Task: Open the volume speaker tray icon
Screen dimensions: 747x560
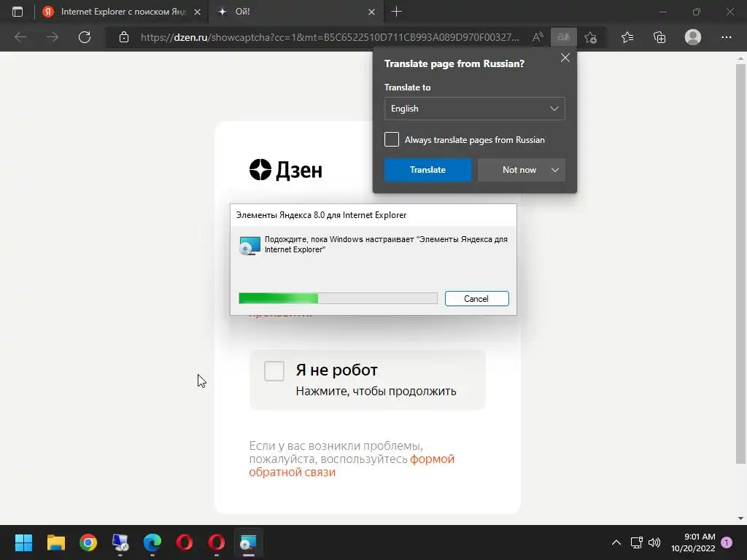Action: pos(654,542)
